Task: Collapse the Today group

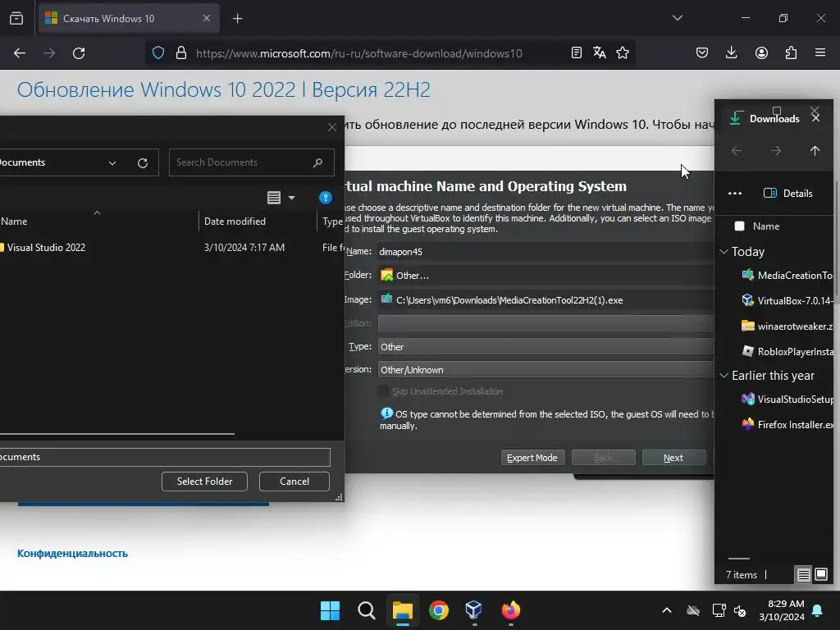Action: point(724,251)
